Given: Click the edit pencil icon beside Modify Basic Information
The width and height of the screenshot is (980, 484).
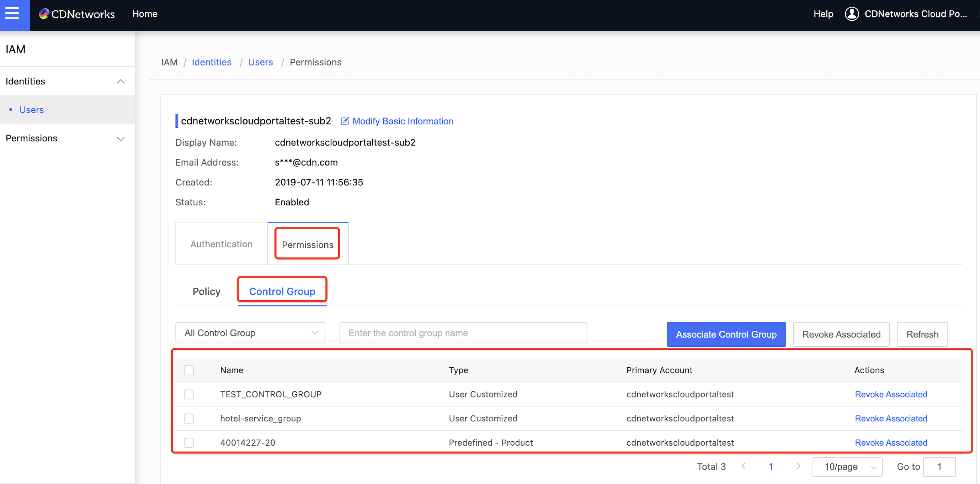Looking at the screenshot, I should pyautogui.click(x=345, y=121).
